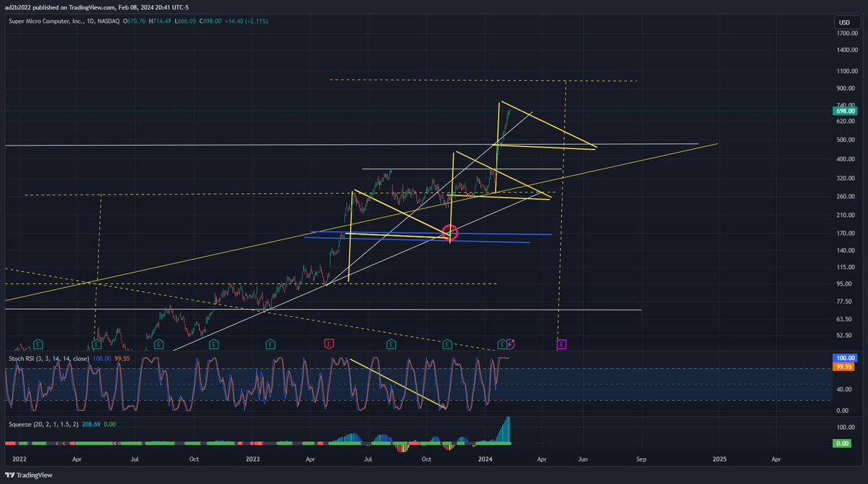Click the 400.00 price axis label
The width and height of the screenshot is (868, 484).
coord(846,159)
